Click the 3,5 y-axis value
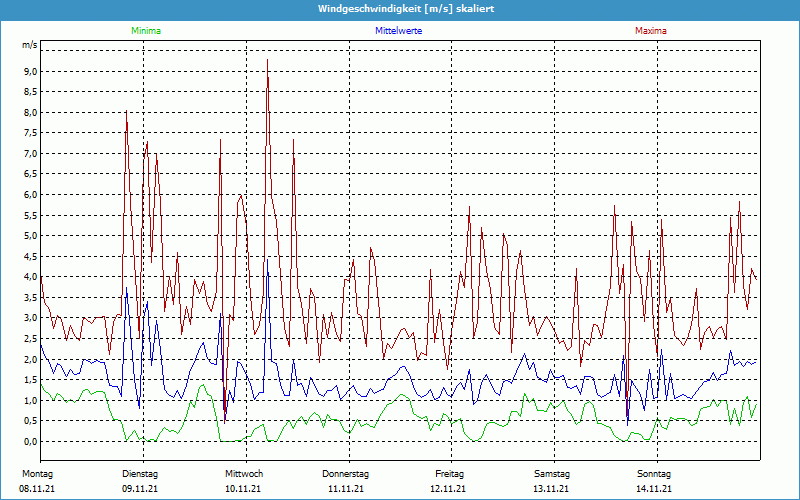Viewport: 800px width, 500px height. pyautogui.click(x=31, y=297)
